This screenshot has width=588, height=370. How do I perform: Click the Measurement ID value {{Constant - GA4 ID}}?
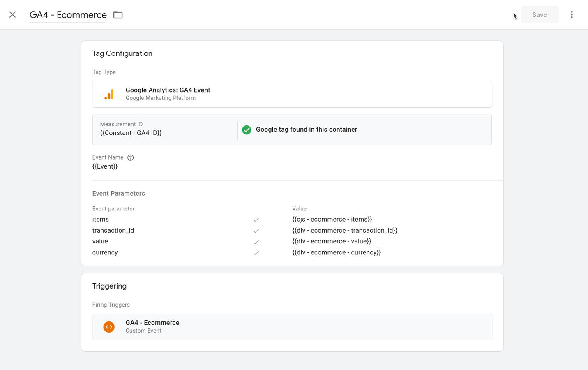(x=131, y=133)
